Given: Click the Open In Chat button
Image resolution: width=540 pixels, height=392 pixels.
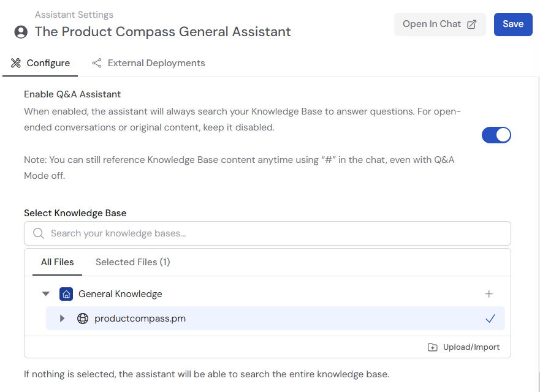Looking at the screenshot, I should click(439, 24).
